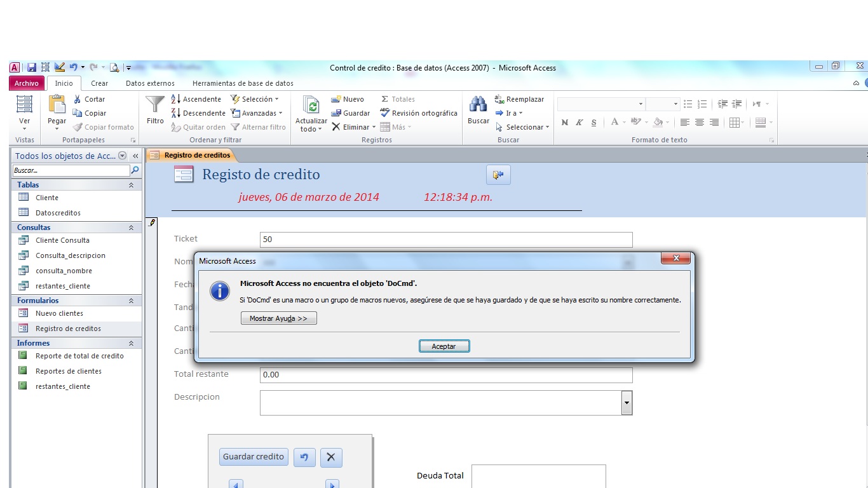The image size is (868, 488).
Task: Click the undo arrow button next to Guardar credito
Action: 304,457
